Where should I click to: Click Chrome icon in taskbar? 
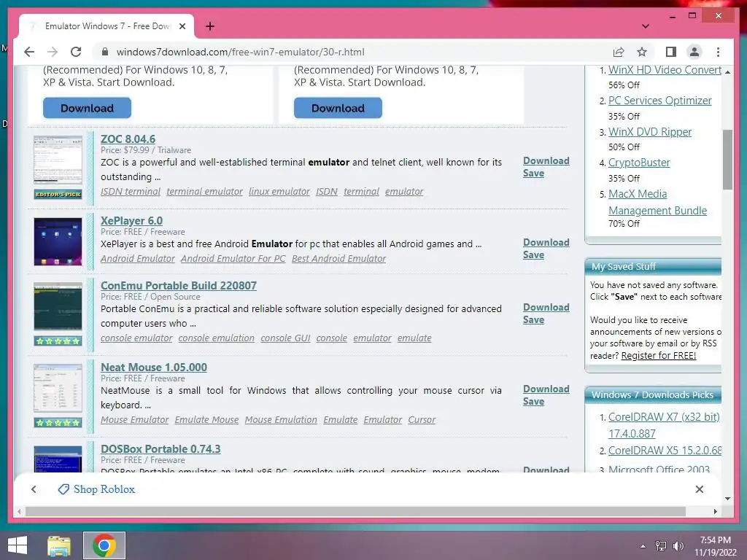(x=104, y=545)
